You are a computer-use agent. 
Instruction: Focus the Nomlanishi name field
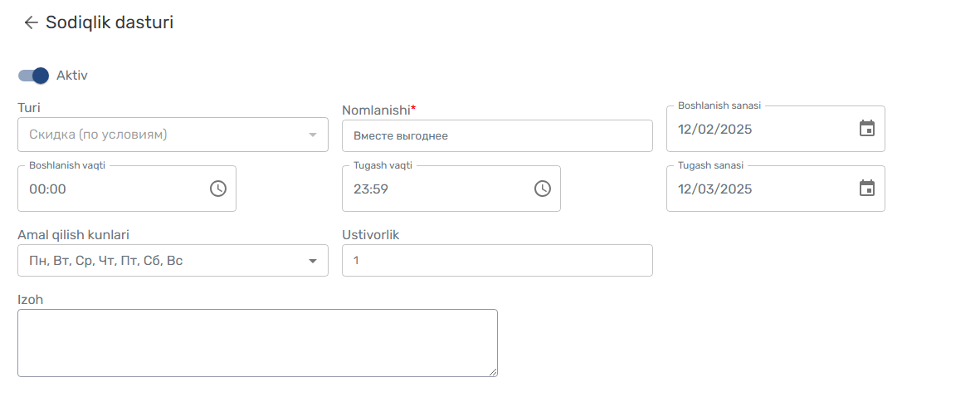(497, 135)
